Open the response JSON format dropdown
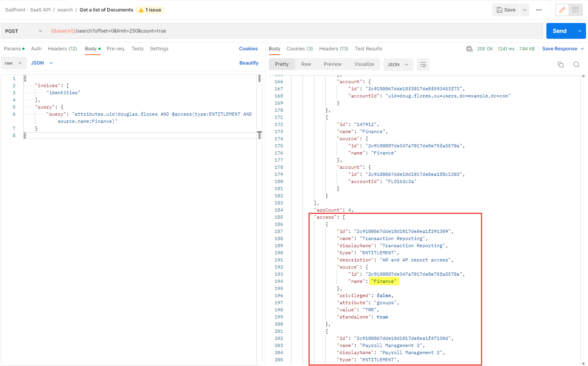588x366 pixels. pos(398,64)
